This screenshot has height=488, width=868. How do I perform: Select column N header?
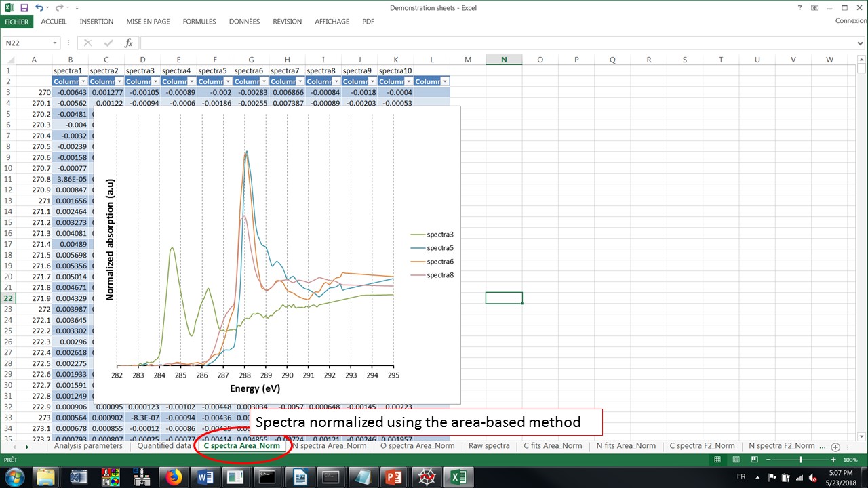click(504, 60)
